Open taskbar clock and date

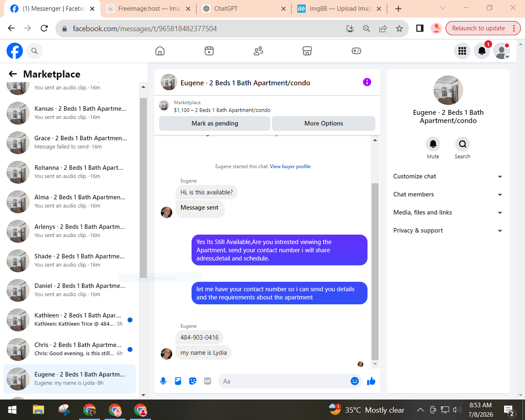[480, 410]
